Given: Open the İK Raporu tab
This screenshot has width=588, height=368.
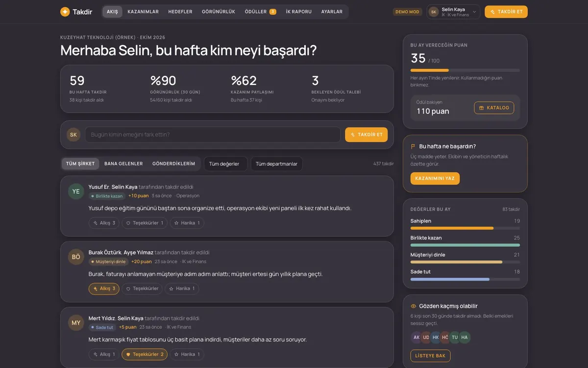Looking at the screenshot, I should tap(299, 12).
